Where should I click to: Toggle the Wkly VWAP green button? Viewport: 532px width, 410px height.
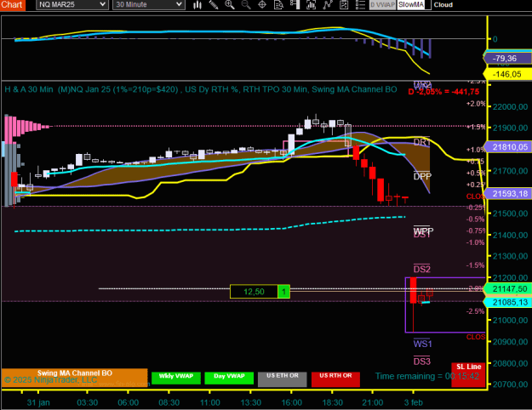click(176, 378)
